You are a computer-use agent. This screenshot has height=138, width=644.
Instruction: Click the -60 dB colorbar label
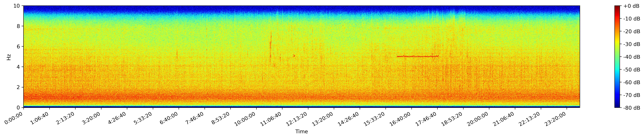click(632, 82)
